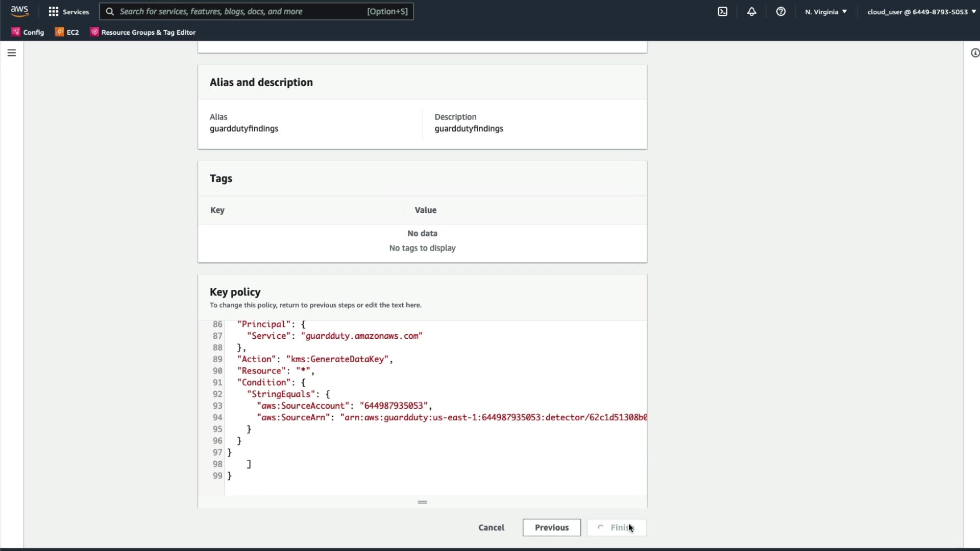
Task: Expand the N. Virginia region dropdown
Action: [x=826, y=11]
